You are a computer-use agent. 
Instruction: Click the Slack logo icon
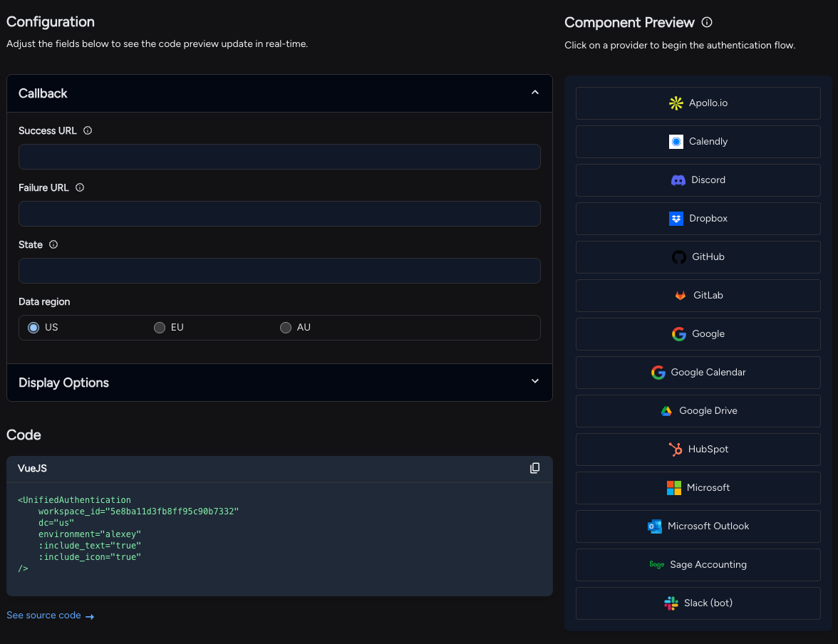[671, 603]
